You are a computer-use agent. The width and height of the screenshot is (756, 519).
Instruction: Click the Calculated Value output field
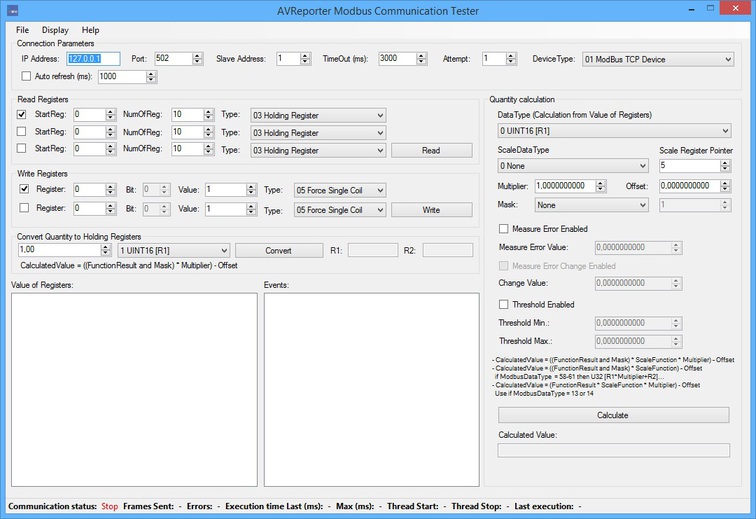tap(613, 451)
